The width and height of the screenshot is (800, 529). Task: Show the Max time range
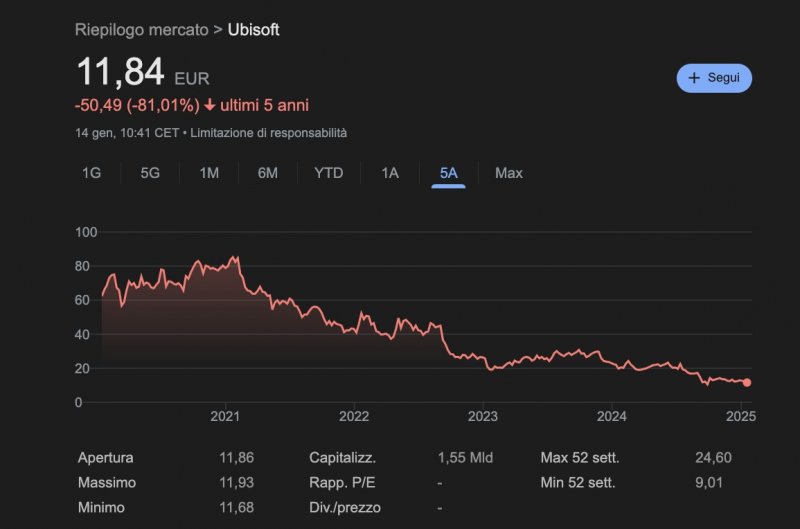tap(508, 173)
